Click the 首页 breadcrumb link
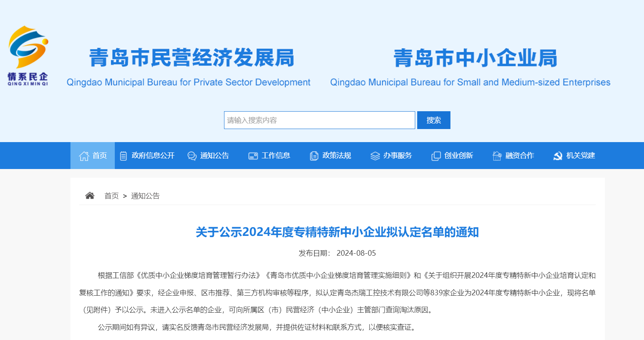The image size is (644, 340). click(x=112, y=196)
